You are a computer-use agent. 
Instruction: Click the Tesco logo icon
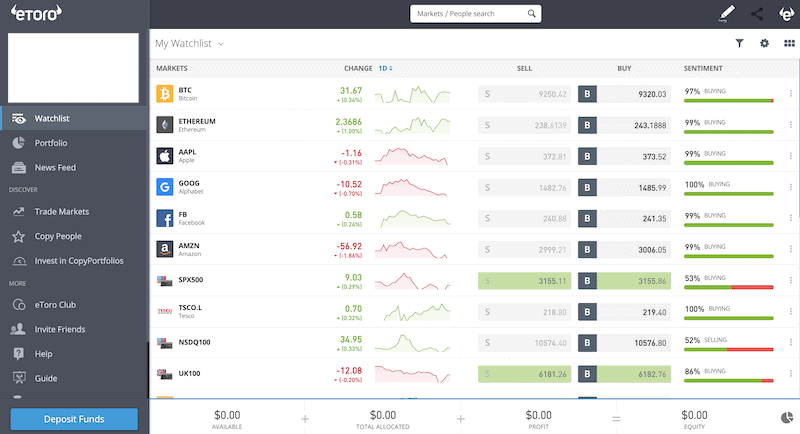point(164,311)
